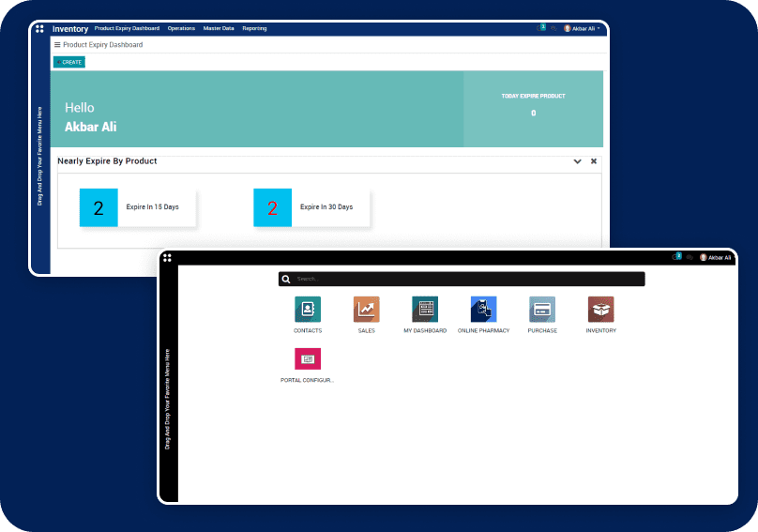
Task: Launch the Sales app
Action: (366, 310)
